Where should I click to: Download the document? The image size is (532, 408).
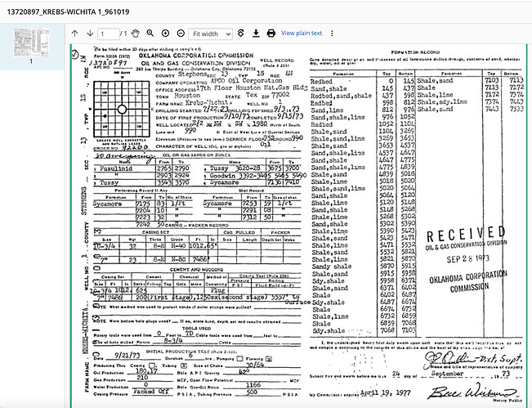[256, 34]
